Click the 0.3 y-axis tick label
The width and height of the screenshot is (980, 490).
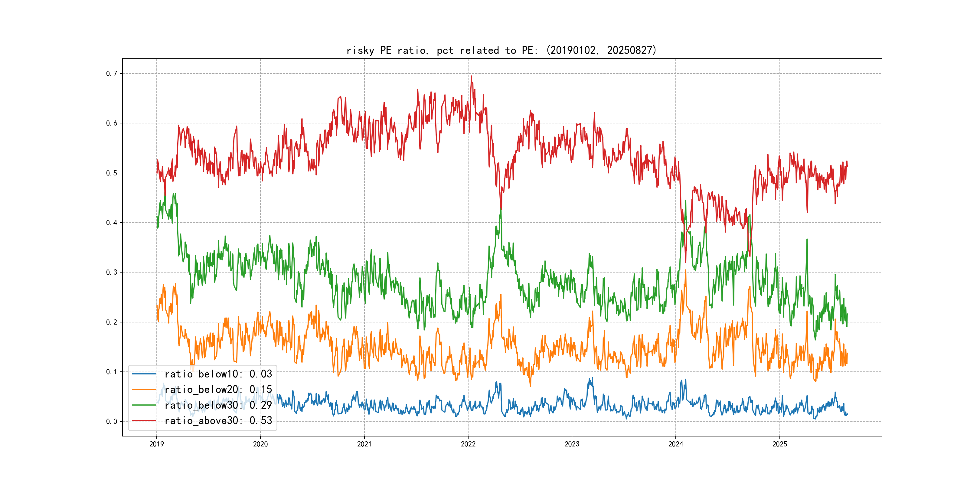pyautogui.click(x=112, y=273)
